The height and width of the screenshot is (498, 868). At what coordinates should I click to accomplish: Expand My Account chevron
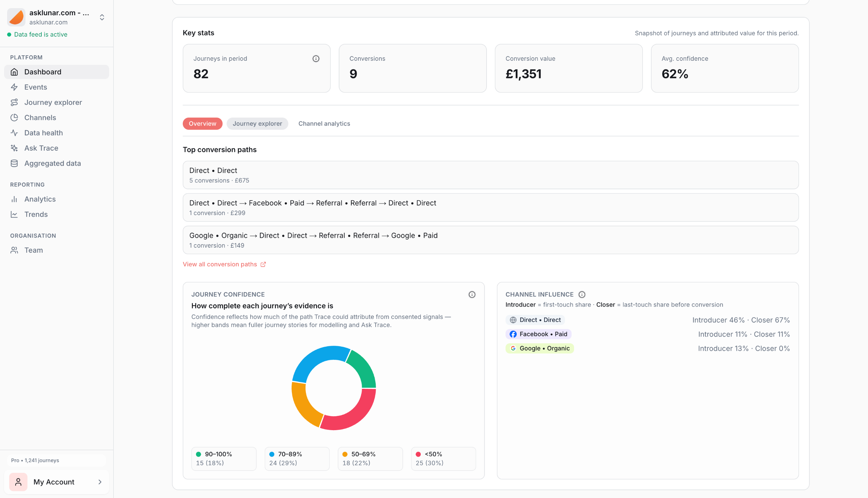pos(100,482)
